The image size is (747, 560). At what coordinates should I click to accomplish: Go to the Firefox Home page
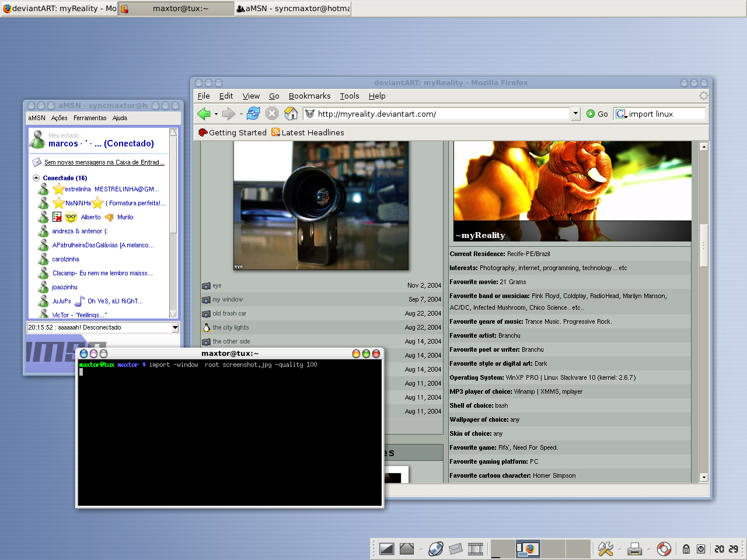point(291,114)
